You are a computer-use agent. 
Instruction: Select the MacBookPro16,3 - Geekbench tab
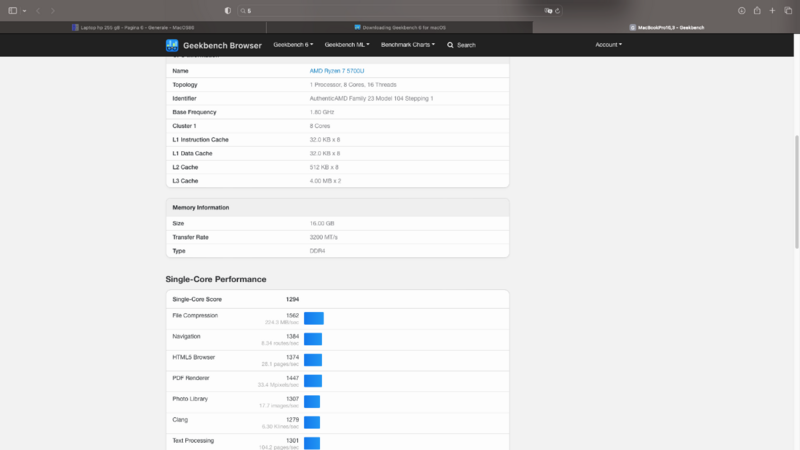[666, 28]
